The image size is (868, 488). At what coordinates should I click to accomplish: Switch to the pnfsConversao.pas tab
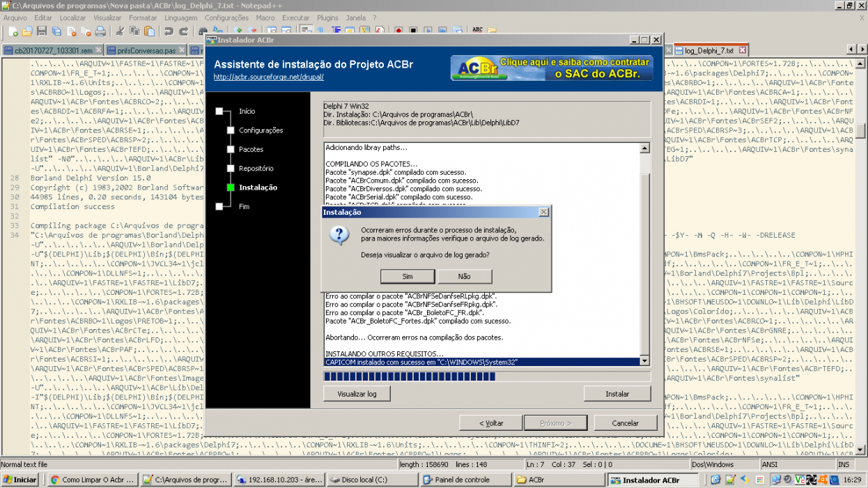click(146, 51)
